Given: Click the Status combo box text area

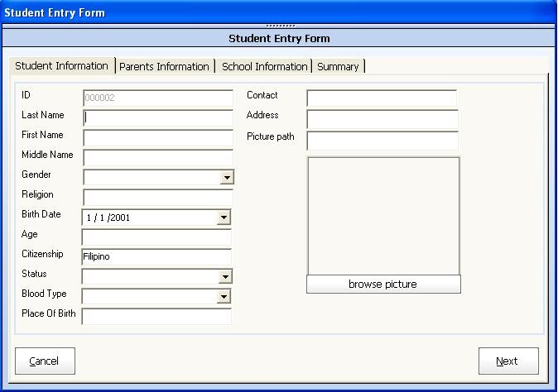Looking at the screenshot, I should 151,276.
